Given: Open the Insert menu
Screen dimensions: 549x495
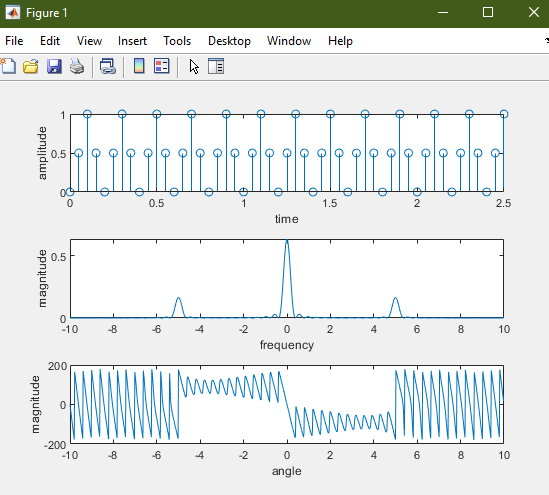Looking at the screenshot, I should 132,41.
